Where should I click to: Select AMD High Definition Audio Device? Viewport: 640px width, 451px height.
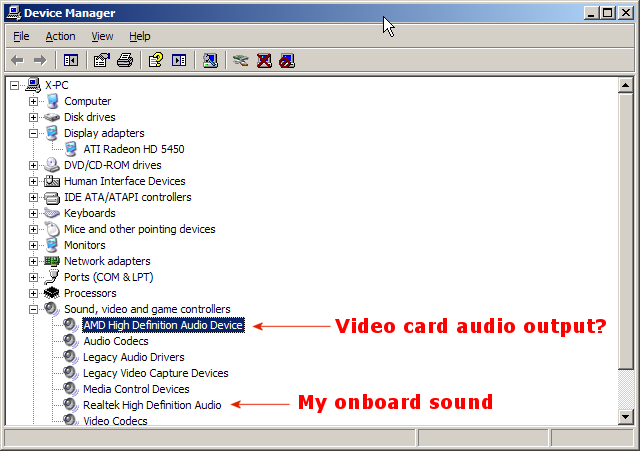click(x=162, y=325)
